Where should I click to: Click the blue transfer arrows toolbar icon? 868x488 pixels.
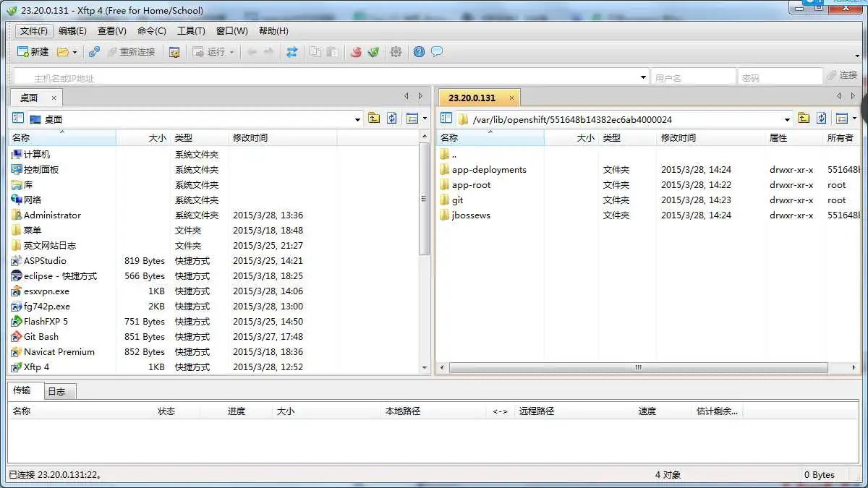click(292, 52)
